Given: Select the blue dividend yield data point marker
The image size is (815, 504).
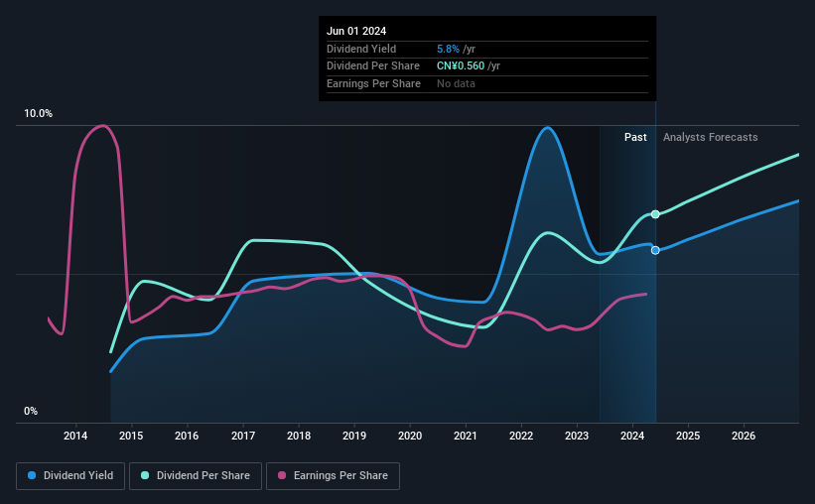Looking at the screenshot, I should click(x=655, y=250).
